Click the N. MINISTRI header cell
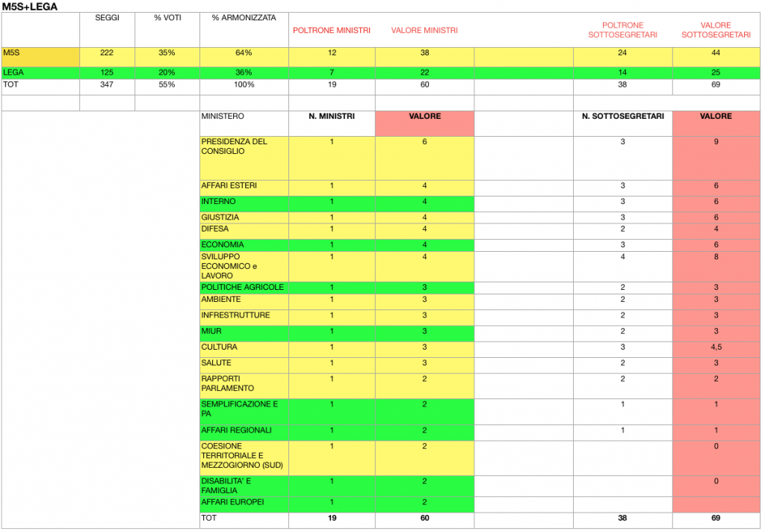The image size is (765, 532). click(332, 117)
